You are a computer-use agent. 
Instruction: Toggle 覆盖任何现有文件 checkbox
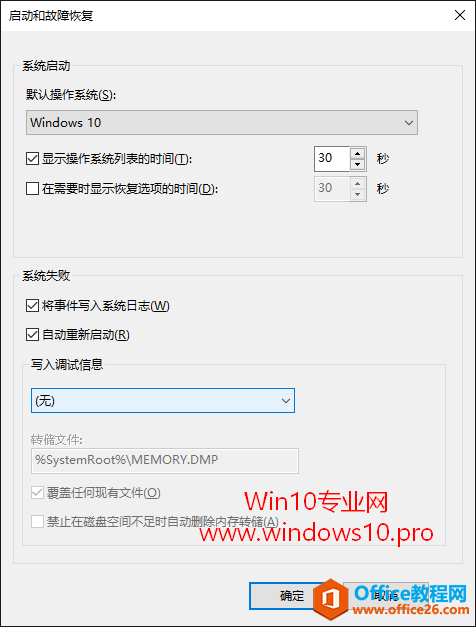[37, 492]
